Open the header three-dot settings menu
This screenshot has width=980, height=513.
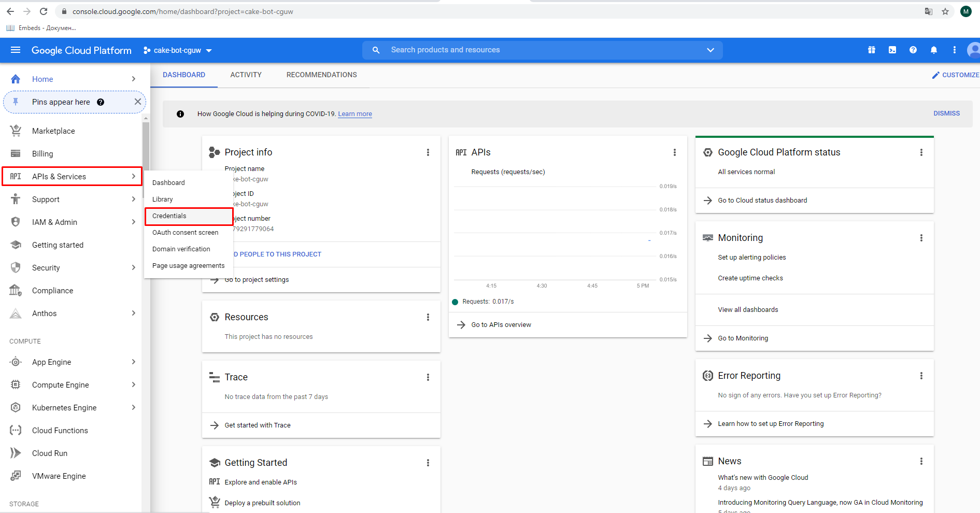coord(955,50)
